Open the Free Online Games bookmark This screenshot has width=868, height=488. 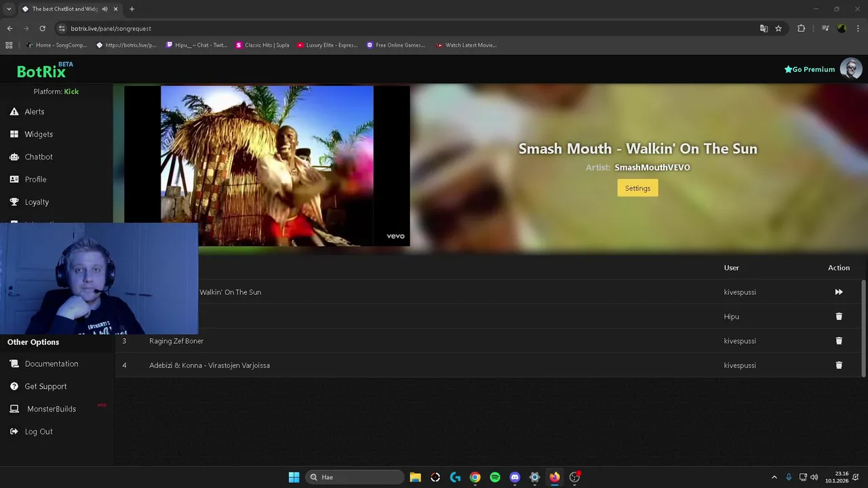click(396, 45)
